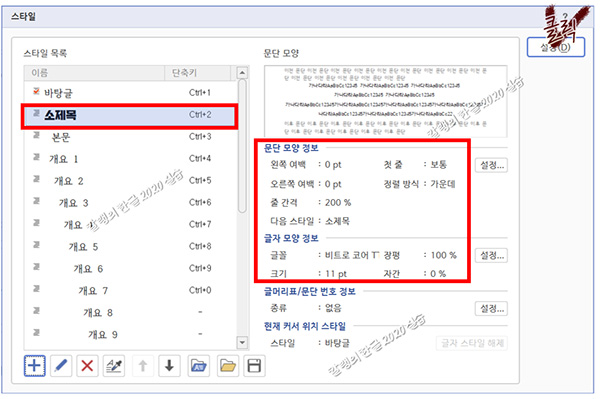Select the 바탕글 style in the list
This screenshot has width=600, height=399.
(x=130, y=93)
